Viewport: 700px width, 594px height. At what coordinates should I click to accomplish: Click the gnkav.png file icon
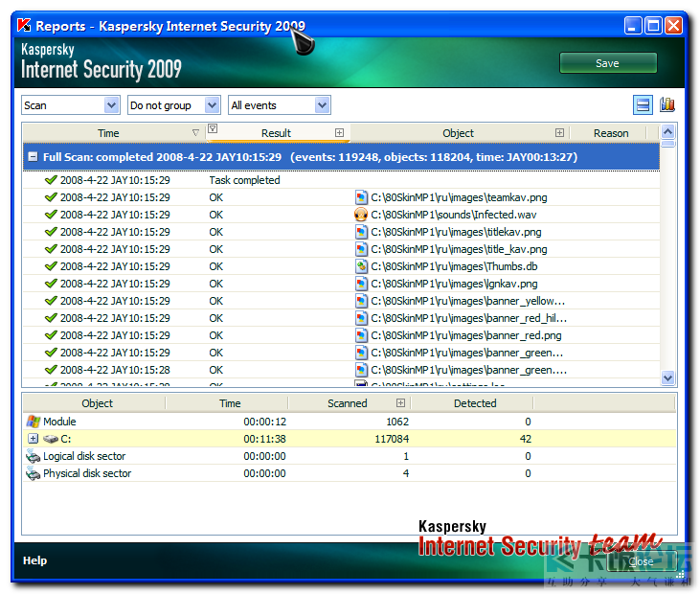(361, 284)
